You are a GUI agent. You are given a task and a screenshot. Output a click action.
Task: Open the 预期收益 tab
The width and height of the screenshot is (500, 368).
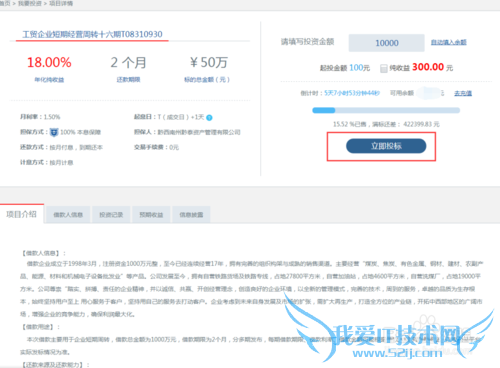pos(151,215)
